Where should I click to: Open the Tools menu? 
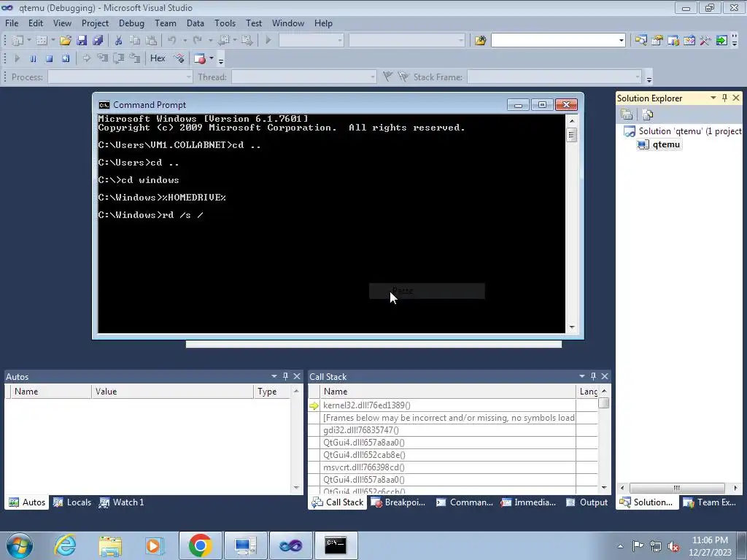pos(225,23)
